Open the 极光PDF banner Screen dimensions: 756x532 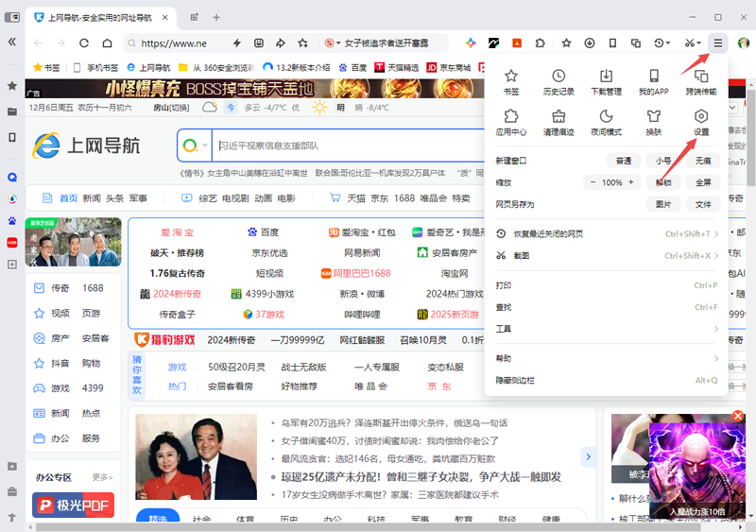pyautogui.click(x=74, y=505)
